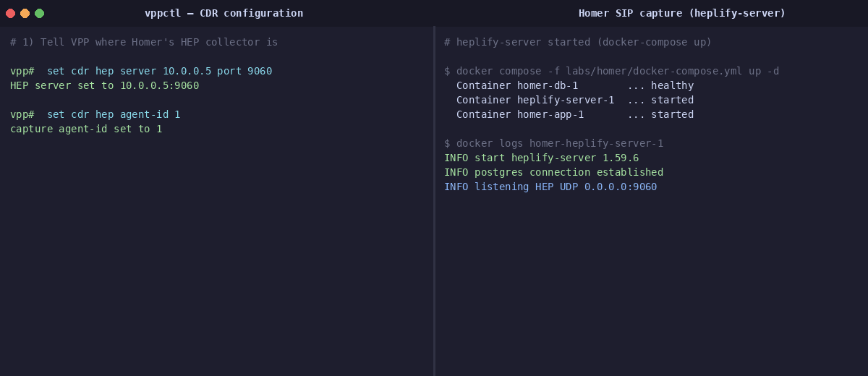Click the 'Container homer-app-1 ... started' line
The height and width of the screenshot is (376, 868).
575,114
